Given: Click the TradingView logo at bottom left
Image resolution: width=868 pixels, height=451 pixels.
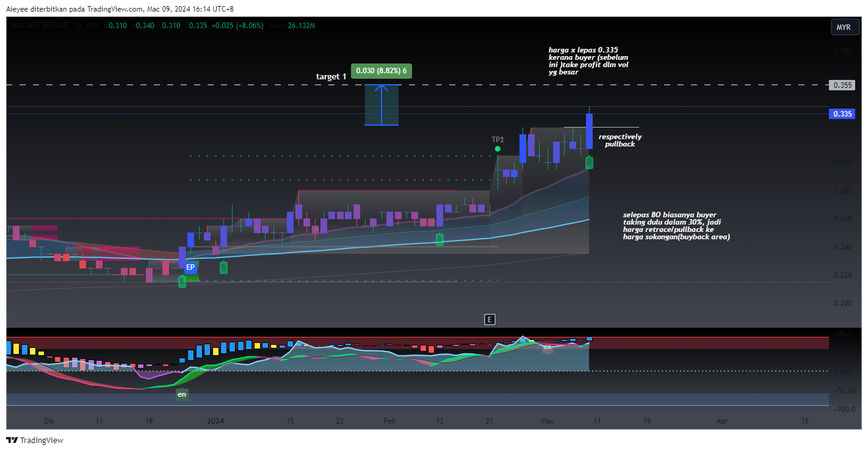Looking at the screenshot, I should [x=35, y=440].
